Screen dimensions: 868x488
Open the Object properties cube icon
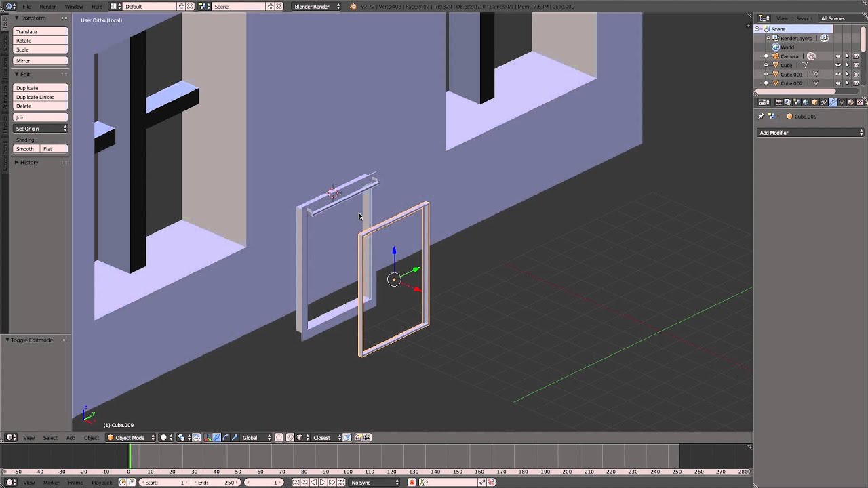coord(814,102)
